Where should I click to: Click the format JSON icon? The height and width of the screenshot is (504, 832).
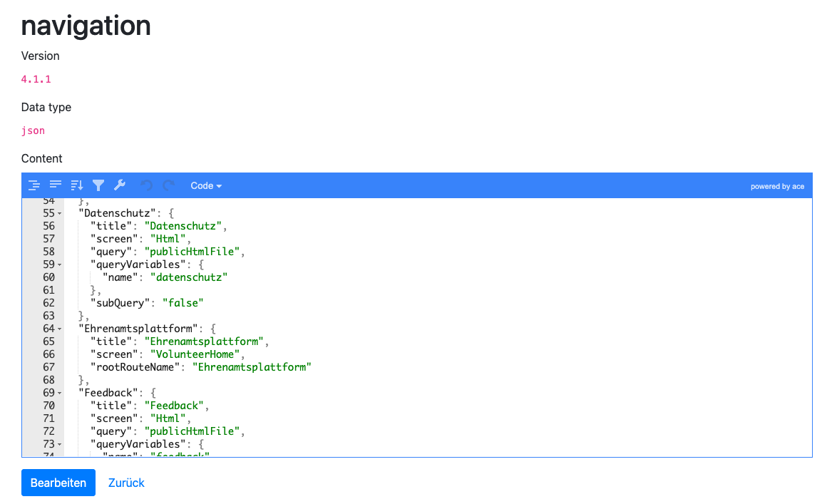[x=34, y=186]
